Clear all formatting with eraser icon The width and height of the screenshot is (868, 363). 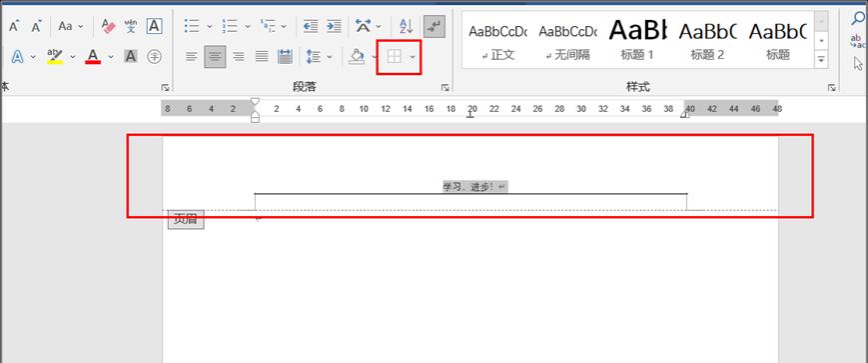click(109, 26)
